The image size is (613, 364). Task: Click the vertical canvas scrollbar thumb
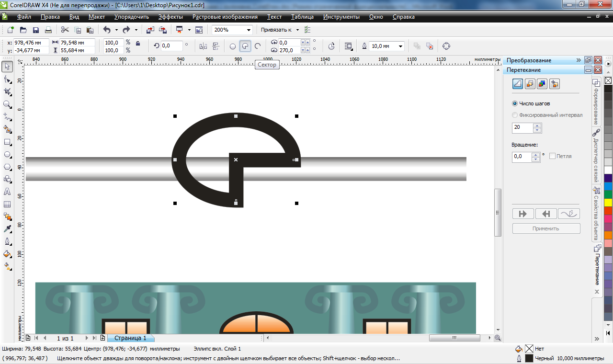[x=498, y=212]
